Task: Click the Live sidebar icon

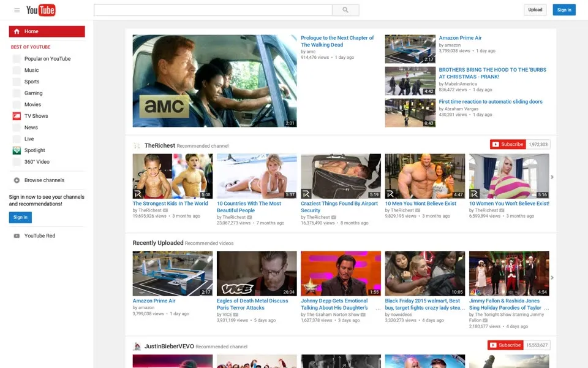Action: pos(17,139)
